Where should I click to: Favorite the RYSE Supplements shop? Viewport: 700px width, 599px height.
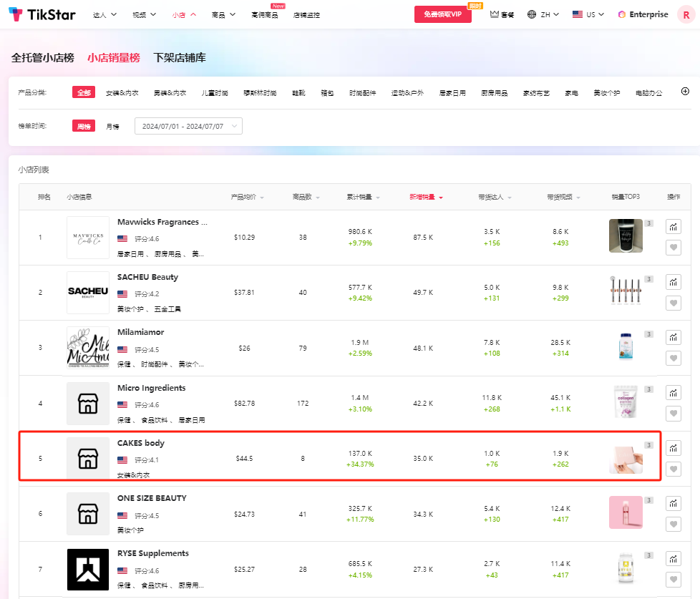(674, 580)
